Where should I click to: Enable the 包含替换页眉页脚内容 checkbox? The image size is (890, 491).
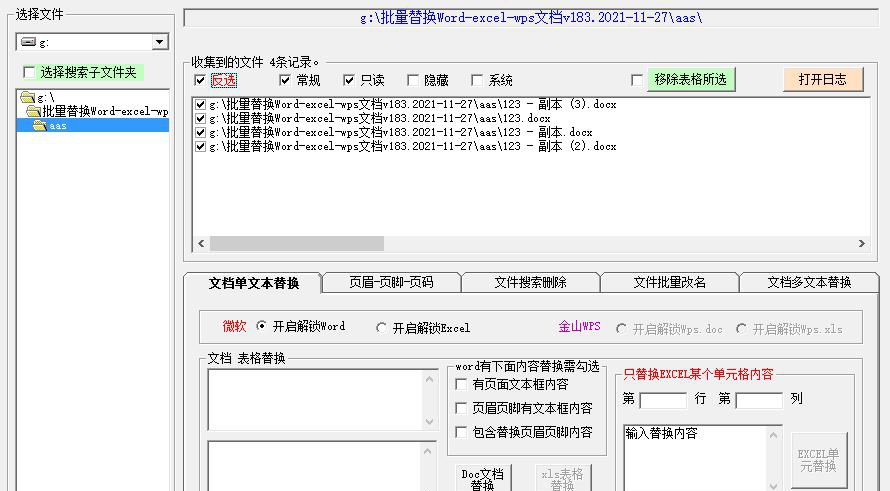click(461, 432)
